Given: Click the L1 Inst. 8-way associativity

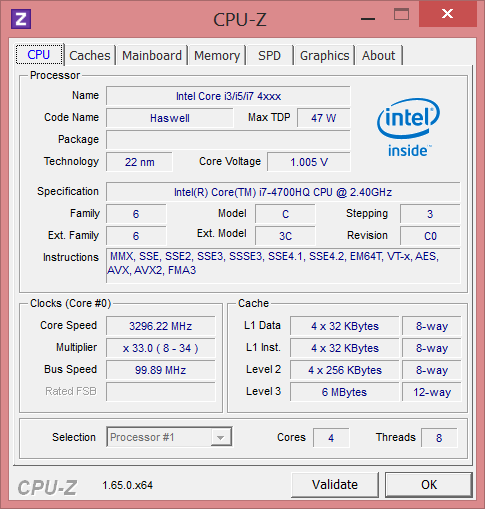Looking at the screenshot, I should pos(432,348).
